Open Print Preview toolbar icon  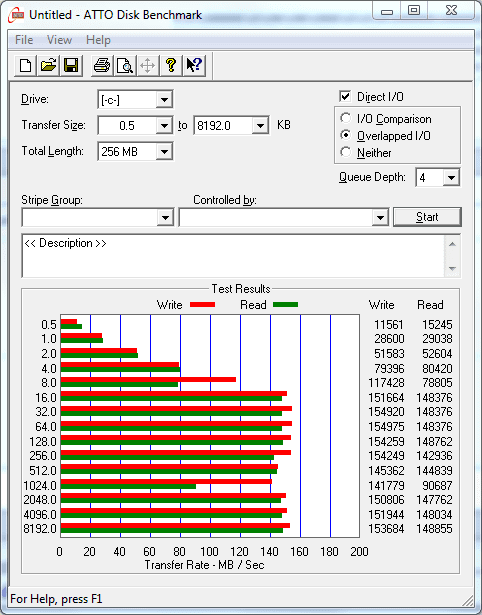click(x=125, y=65)
